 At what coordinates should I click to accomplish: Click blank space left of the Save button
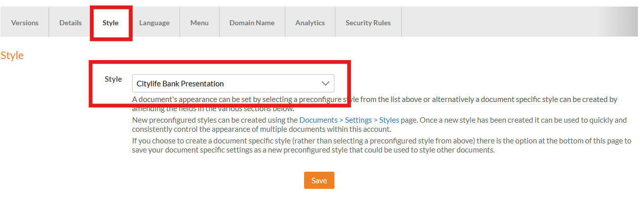202,181
